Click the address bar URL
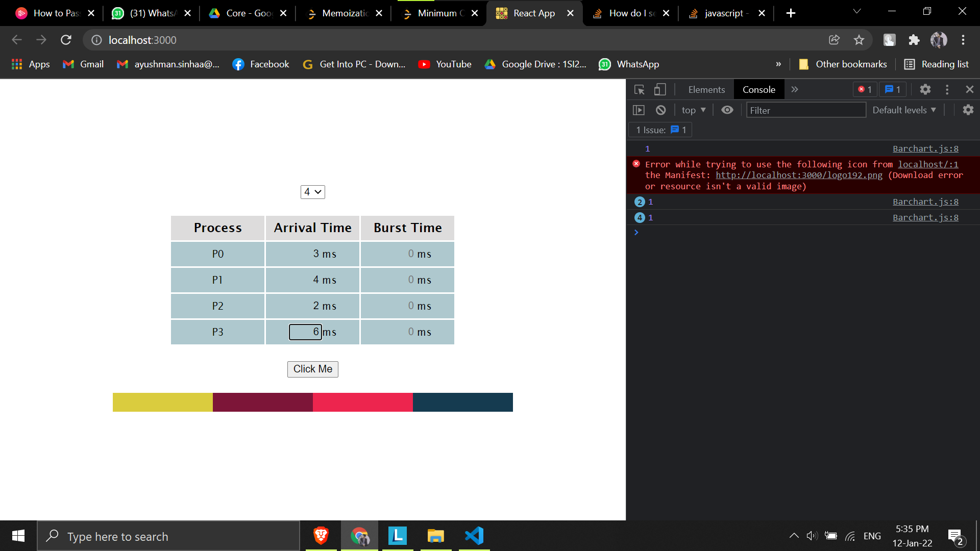This screenshot has height=551, width=980. click(x=142, y=40)
